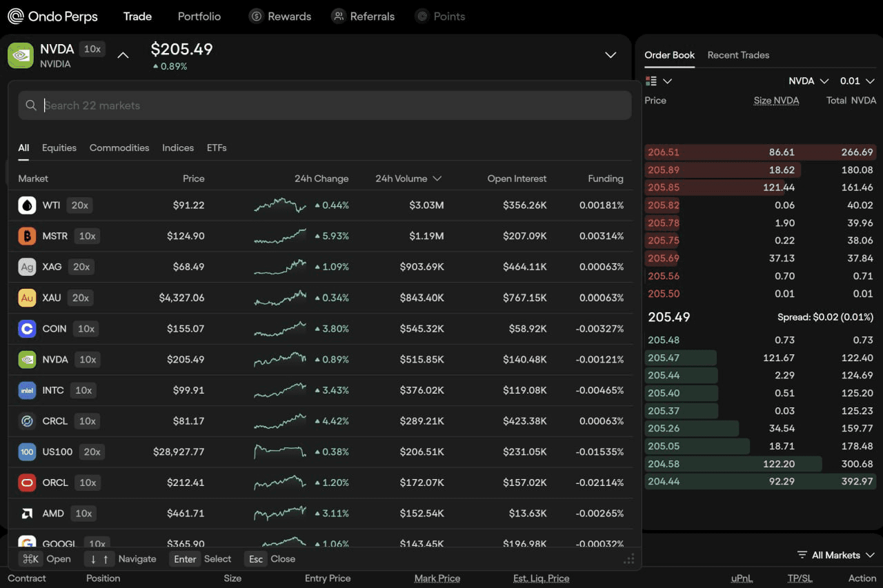Open the 0.01 price grouping dropdown
The width and height of the screenshot is (883, 588).
(857, 81)
